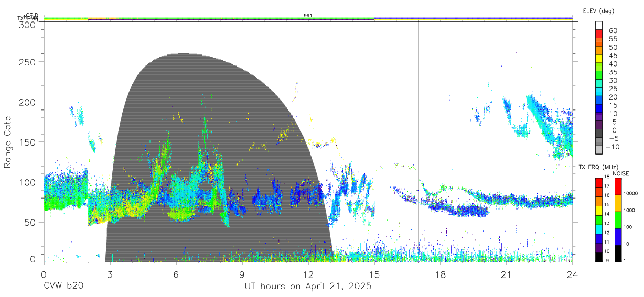Image resolution: width=644 pixels, height=297 pixels.
Task: Click the "NOISE" legend title
Action: coord(621,173)
